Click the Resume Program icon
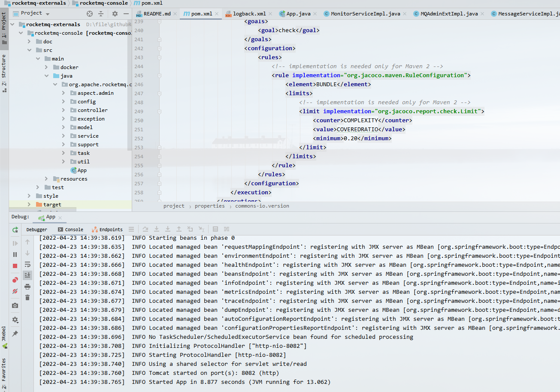 [x=15, y=243]
